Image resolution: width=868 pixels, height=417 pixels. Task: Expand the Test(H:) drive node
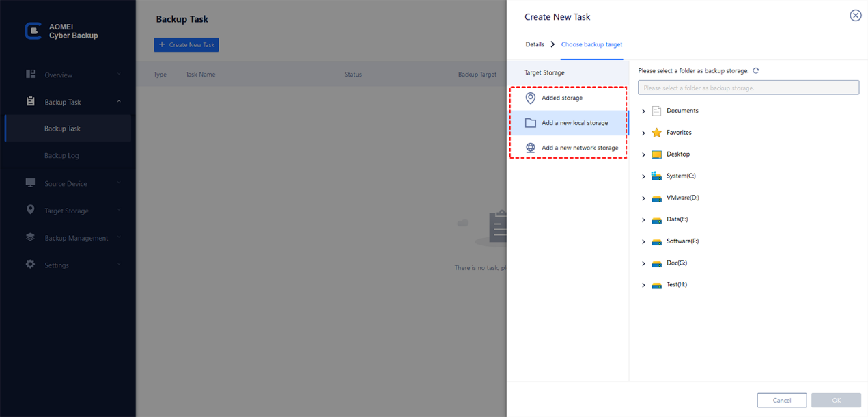643,285
